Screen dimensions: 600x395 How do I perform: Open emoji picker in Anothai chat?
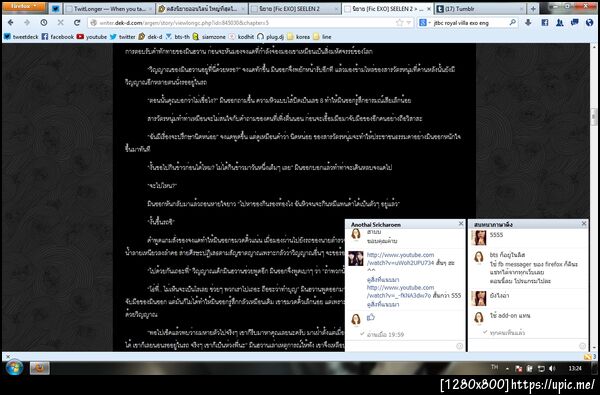[x=460, y=346]
